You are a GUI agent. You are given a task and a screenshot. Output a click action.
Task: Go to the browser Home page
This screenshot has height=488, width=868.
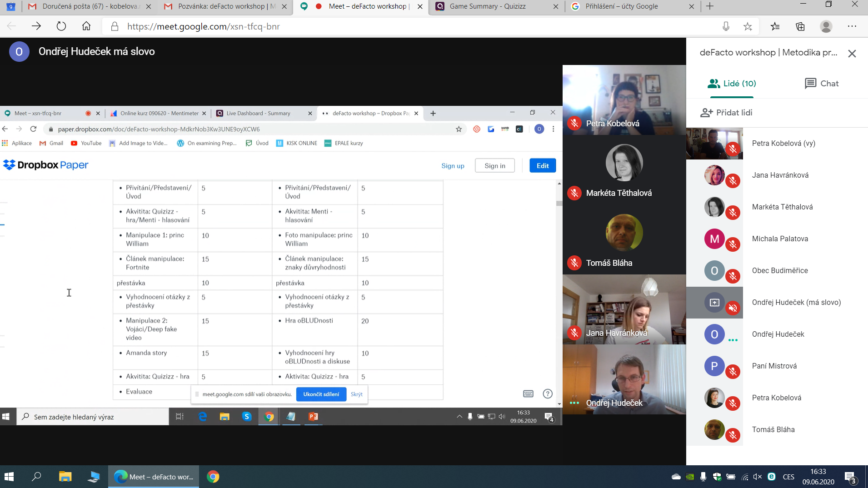(86, 26)
